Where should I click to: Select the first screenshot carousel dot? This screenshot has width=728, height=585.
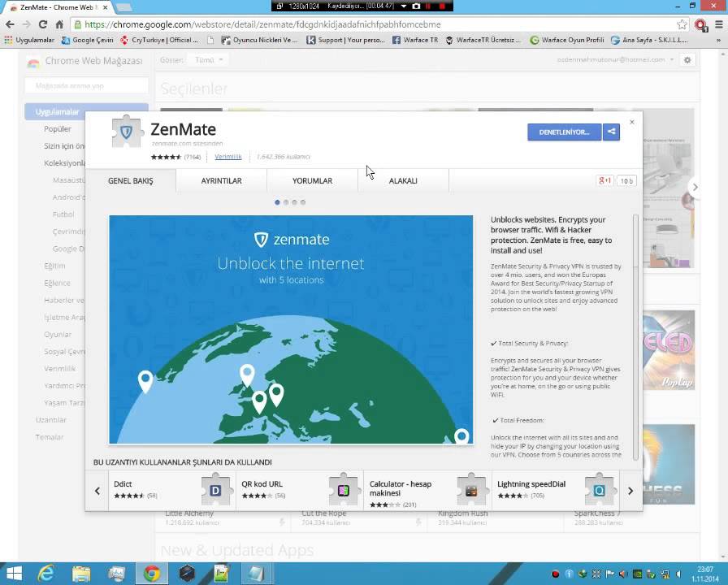277,202
